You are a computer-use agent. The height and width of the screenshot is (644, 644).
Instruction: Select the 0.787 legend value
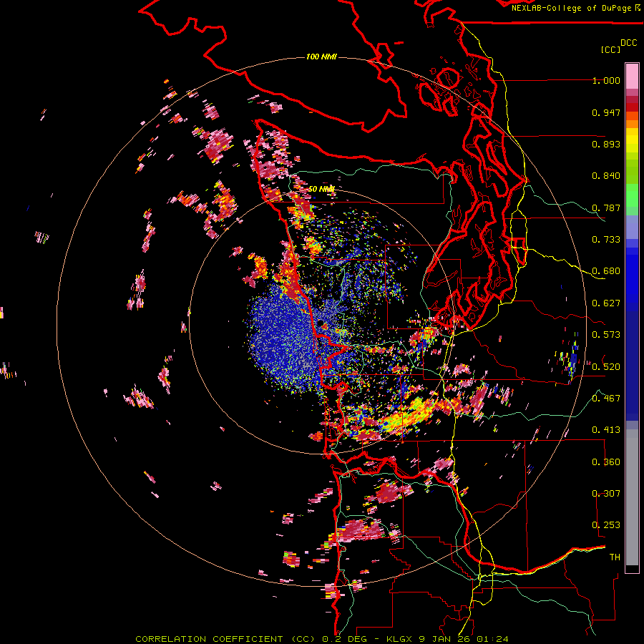(606, 208)
